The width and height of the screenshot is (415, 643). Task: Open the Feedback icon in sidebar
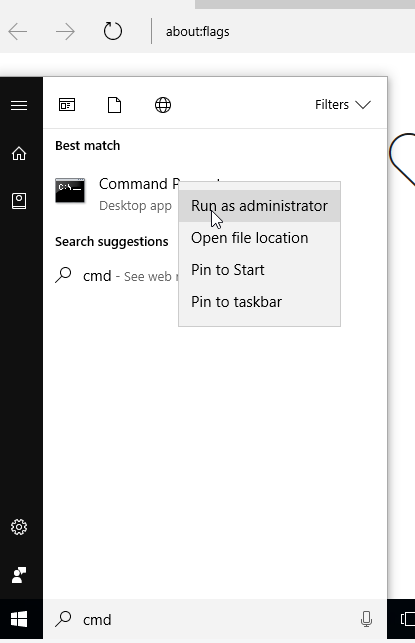19,575
